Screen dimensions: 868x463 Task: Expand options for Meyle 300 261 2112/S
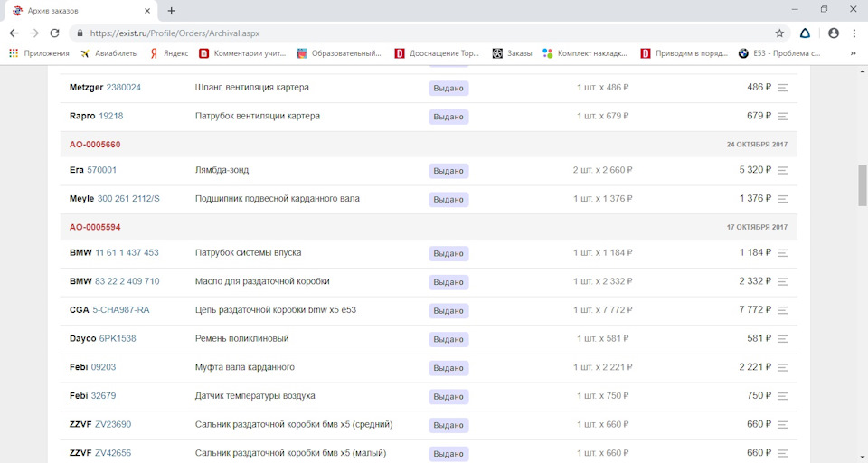(783, 199)
